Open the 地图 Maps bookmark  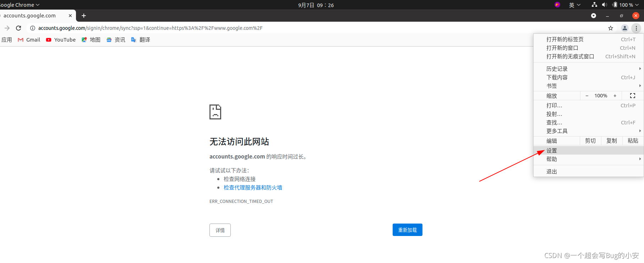coord(91,40)
